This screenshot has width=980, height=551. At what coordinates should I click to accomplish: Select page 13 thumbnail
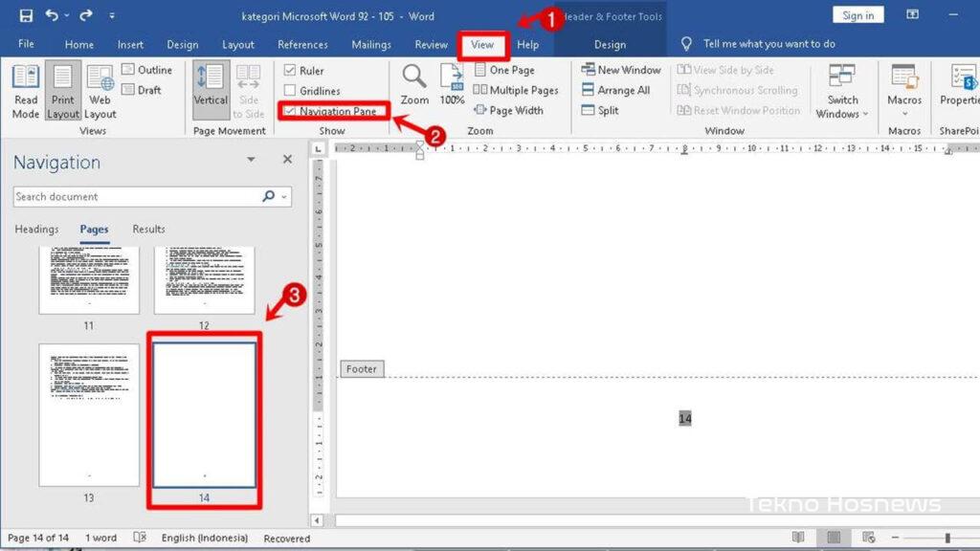(89, 414)
